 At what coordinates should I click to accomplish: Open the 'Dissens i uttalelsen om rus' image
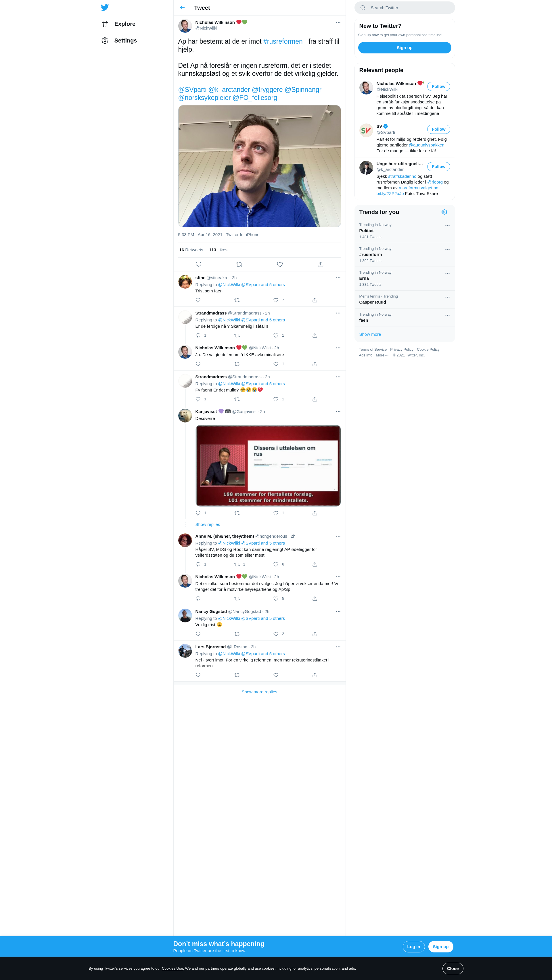click(268, 466)
